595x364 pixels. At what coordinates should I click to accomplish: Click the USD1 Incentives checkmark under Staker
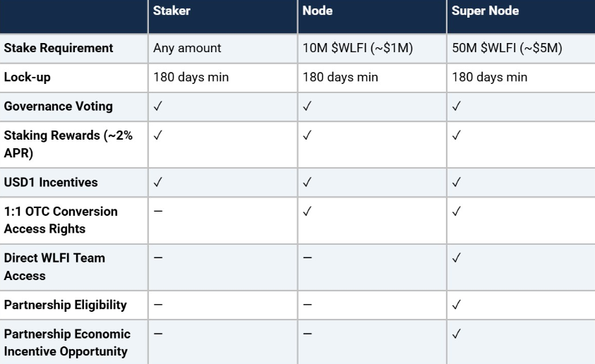tap(157, 182)
